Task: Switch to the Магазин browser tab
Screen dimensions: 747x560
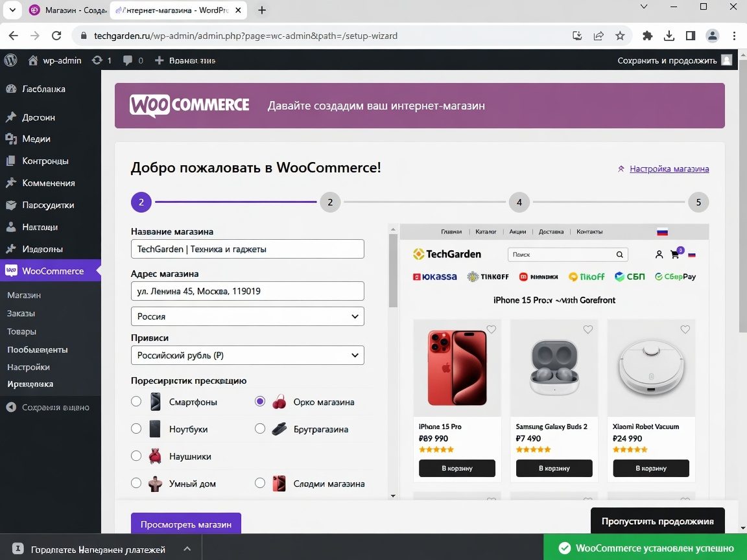Action: click(x=67, y=10)
